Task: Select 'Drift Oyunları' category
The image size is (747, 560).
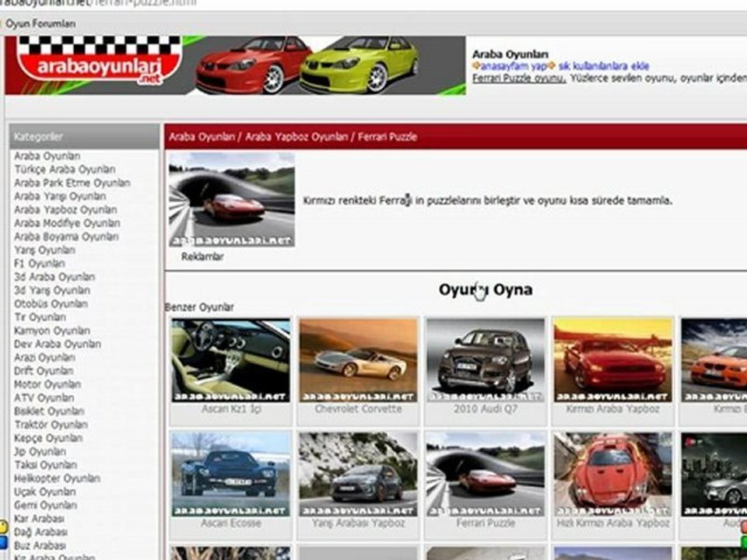Action: (44, 371)
